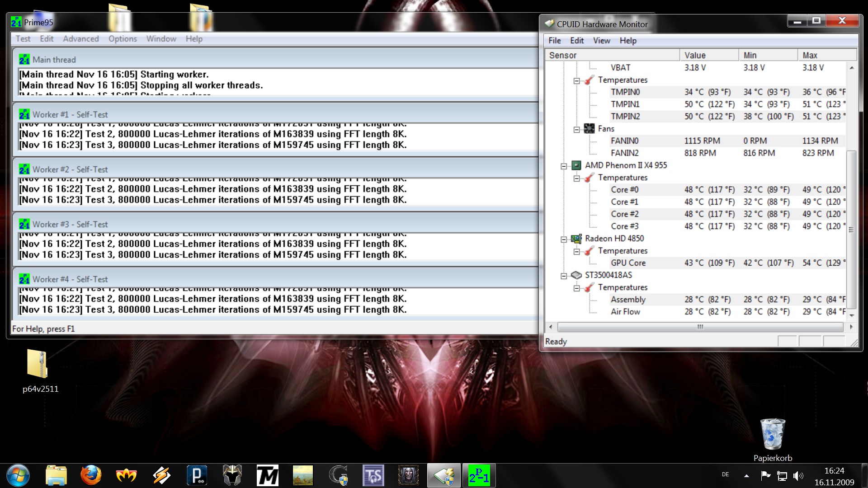The height and width of the screenshot is (488, 868).
Task: Click the black M taskbar icon
Action: pos(268,475)
